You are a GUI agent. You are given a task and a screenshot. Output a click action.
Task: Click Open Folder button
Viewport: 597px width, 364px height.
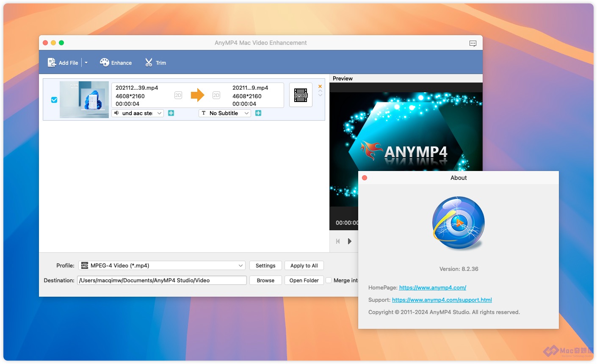click(304, 280)
